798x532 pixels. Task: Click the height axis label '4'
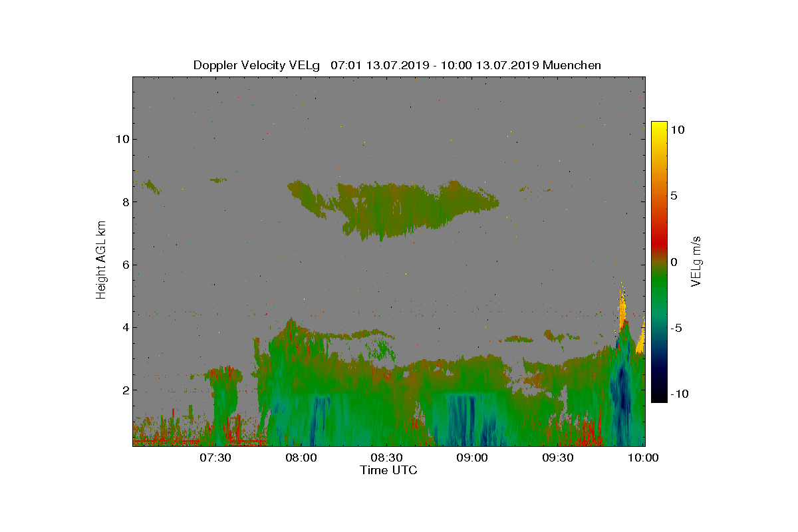(124, 327)
